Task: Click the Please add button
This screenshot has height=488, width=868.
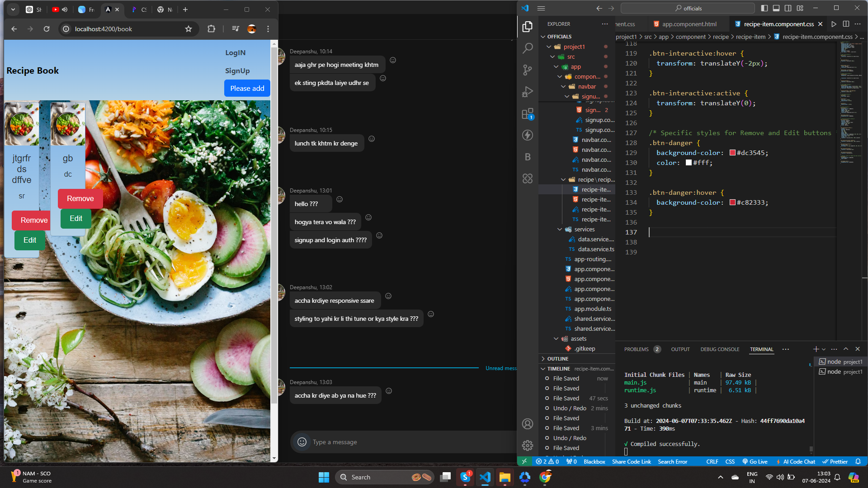Action: tap(247, 88)
